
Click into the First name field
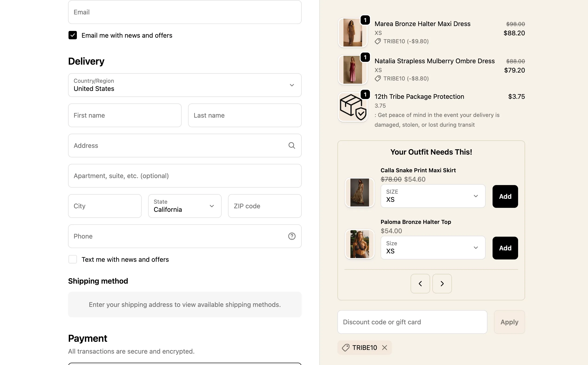[125, 115]
